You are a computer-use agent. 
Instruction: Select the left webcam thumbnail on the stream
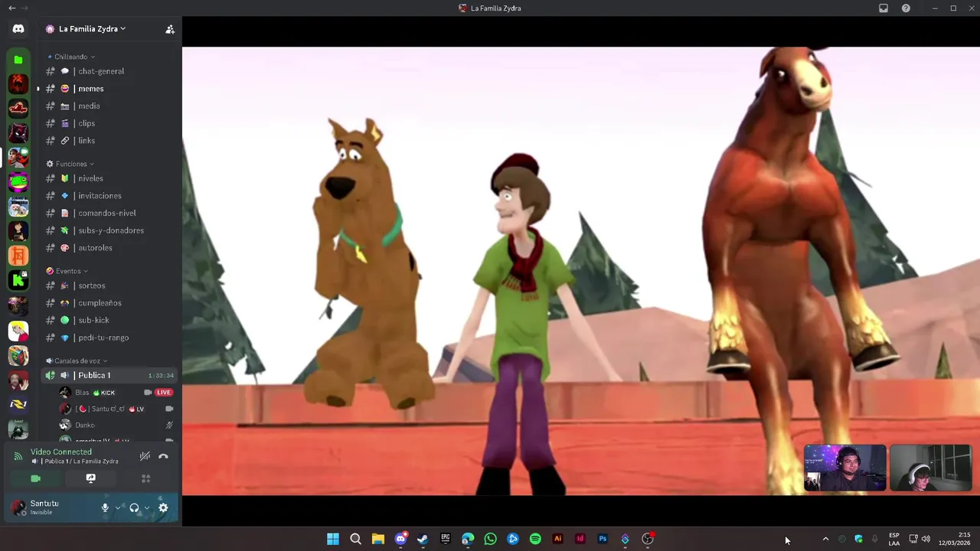[845, 468]
